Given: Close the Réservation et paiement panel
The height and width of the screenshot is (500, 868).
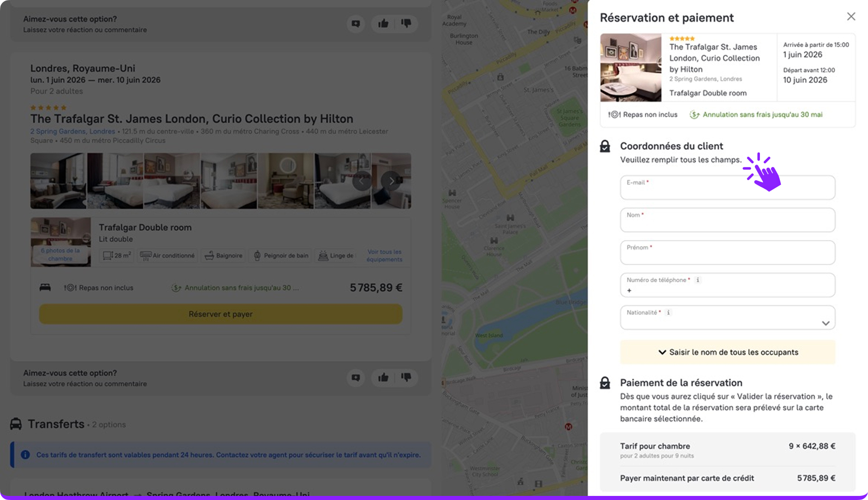Looking at the screenshot, I should point(851,17).
